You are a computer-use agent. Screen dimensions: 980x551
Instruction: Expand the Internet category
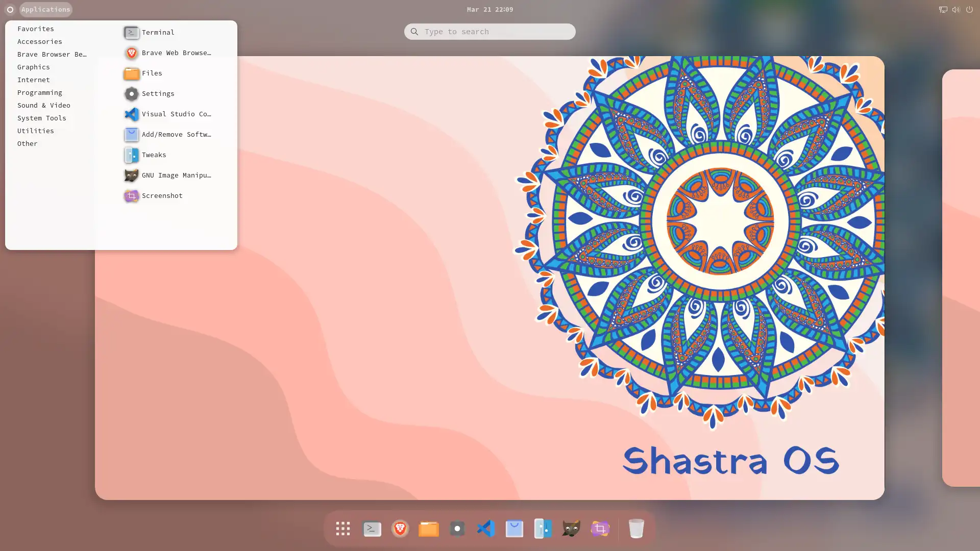pyautogui.click(x=34, y=80)
